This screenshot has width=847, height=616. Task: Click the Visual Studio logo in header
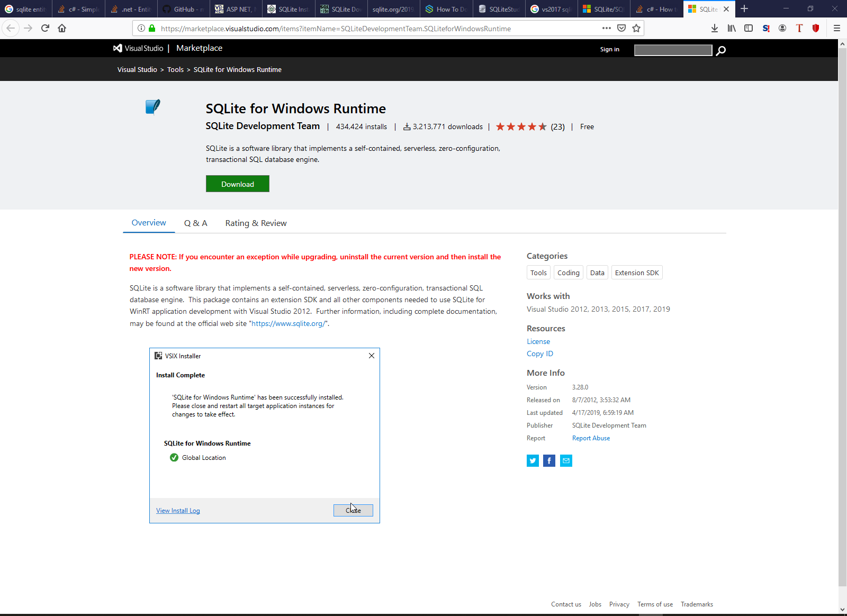tap(138, 48)
